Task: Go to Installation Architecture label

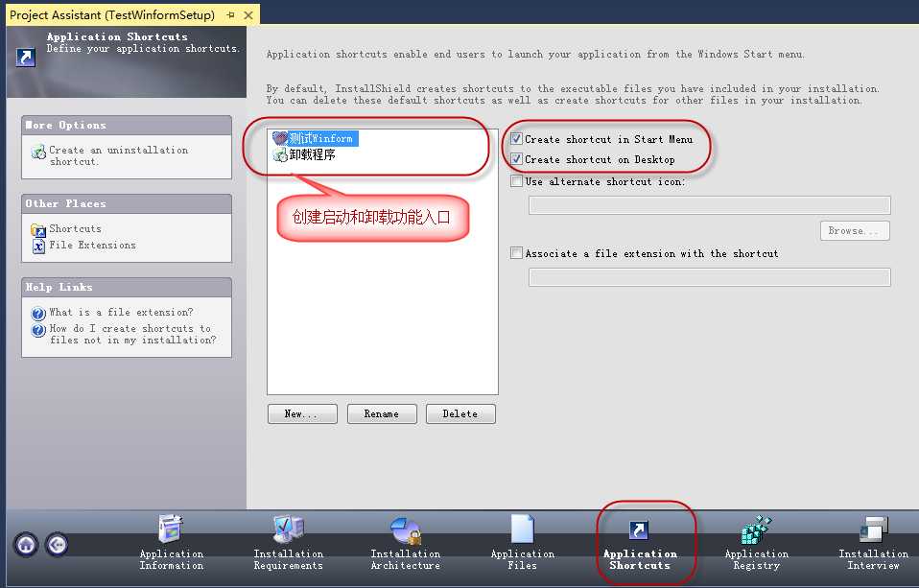Action: [406, 560]
